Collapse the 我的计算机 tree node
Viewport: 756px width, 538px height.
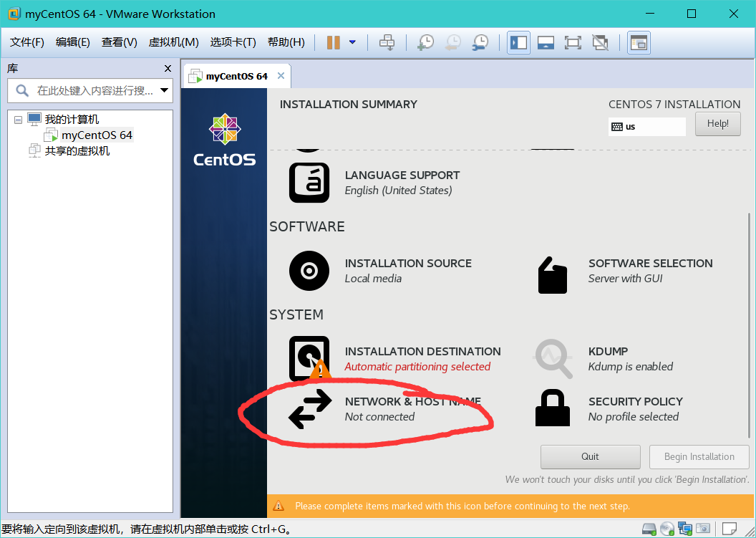tap(19, 120)
